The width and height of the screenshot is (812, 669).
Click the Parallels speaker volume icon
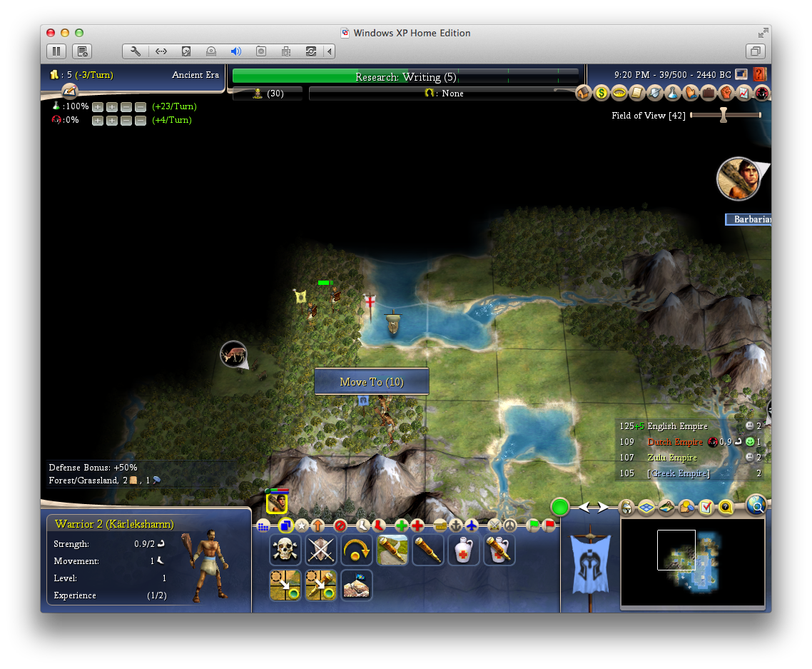[236, 51]
